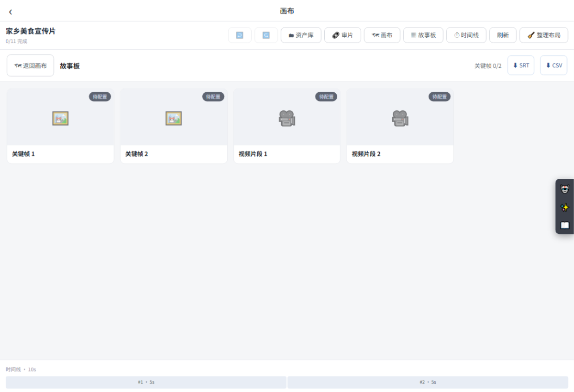This screenshot has height=392, width=574.
Task: Click the 待配置 badge on 关键帧 2
Action: coord(213,97)
